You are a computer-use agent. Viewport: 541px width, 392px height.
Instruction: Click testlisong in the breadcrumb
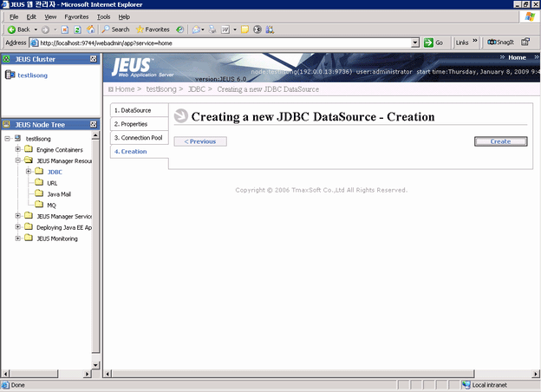161,89
